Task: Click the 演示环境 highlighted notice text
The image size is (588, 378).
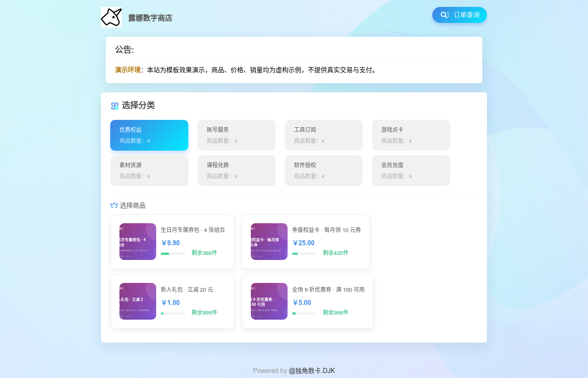Action: coord(128,70)
